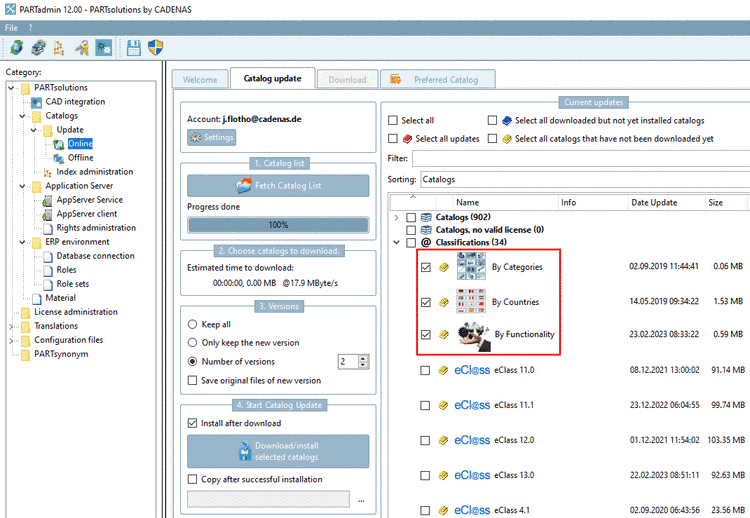The width and height of the screenshot is (750, 518).
Task: Click the highlighted gears toolbar icon
Action: 103,48
